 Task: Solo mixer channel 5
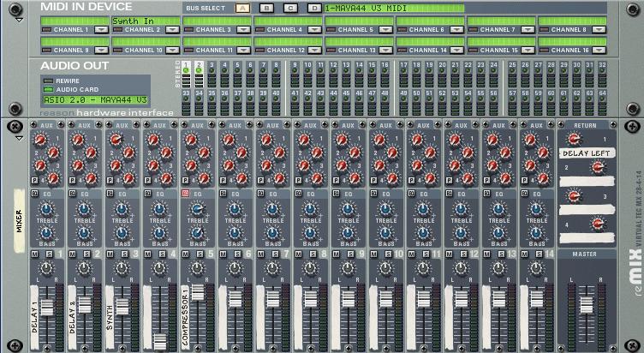200,254
